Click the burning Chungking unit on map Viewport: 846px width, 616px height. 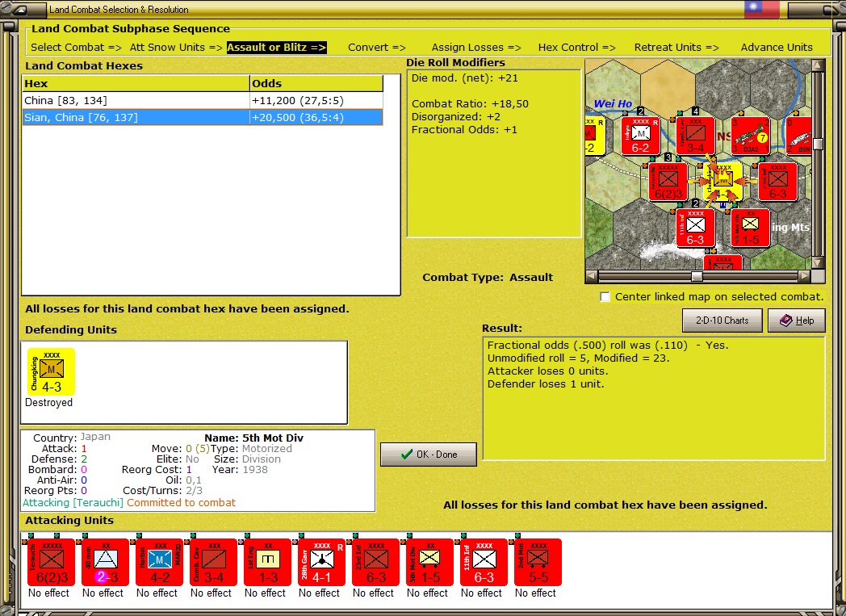coord(723,182)
